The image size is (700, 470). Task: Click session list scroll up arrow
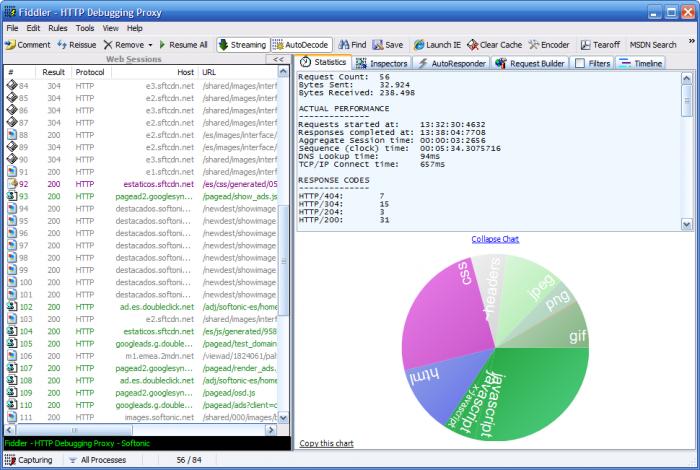tap(283, 71)
